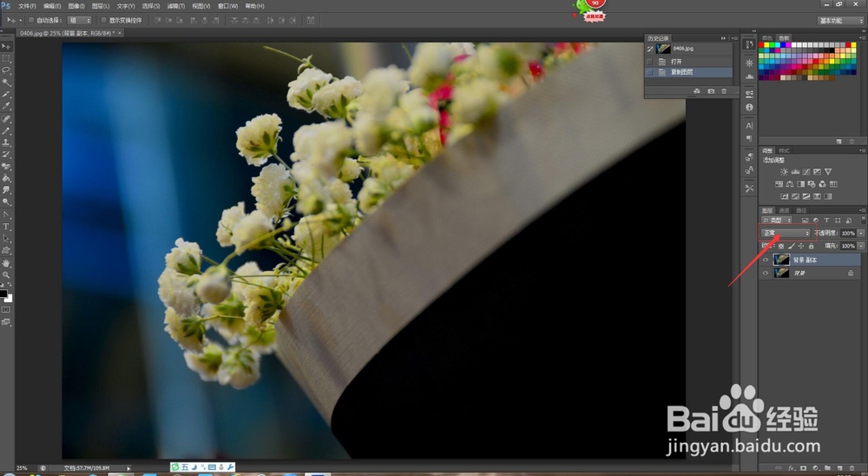Select the Move tool in the toolbox
This screenshot has width=868, height=476.
(6, 47)
